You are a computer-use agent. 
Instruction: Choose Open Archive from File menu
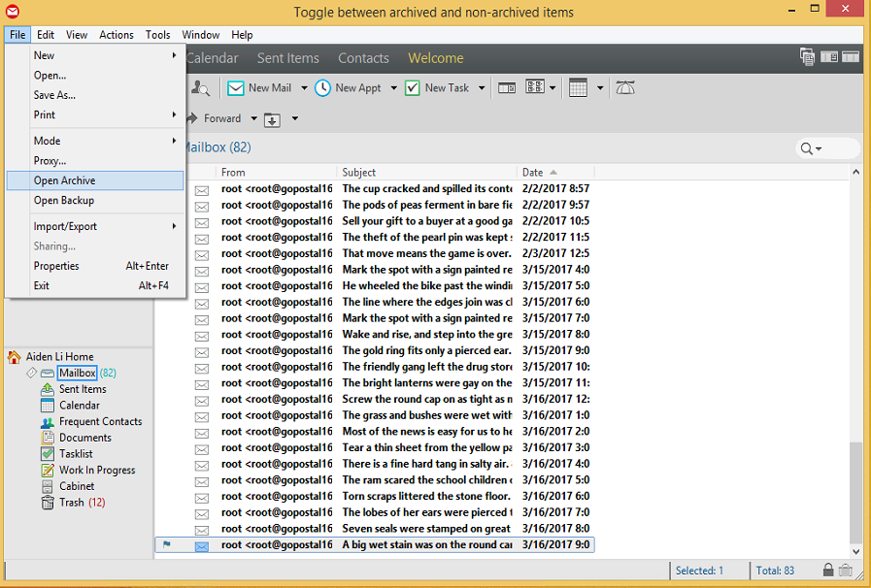pos(65,180)
